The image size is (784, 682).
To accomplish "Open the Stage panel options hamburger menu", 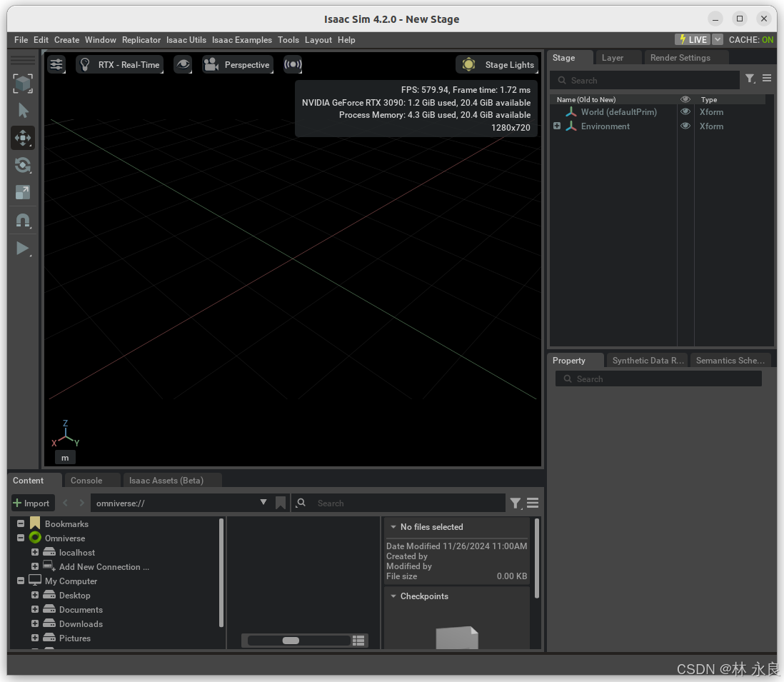I will pos(766,79).
